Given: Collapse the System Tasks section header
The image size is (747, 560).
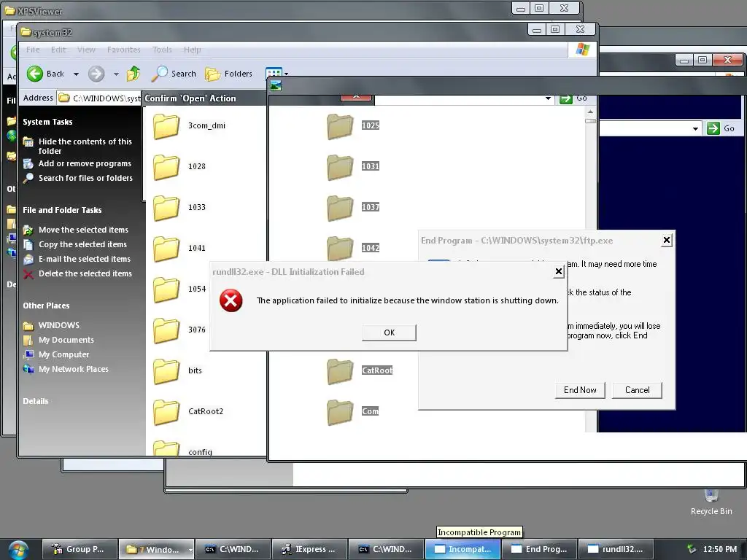Looking at the screenshot, I should [x=47, y=122].
